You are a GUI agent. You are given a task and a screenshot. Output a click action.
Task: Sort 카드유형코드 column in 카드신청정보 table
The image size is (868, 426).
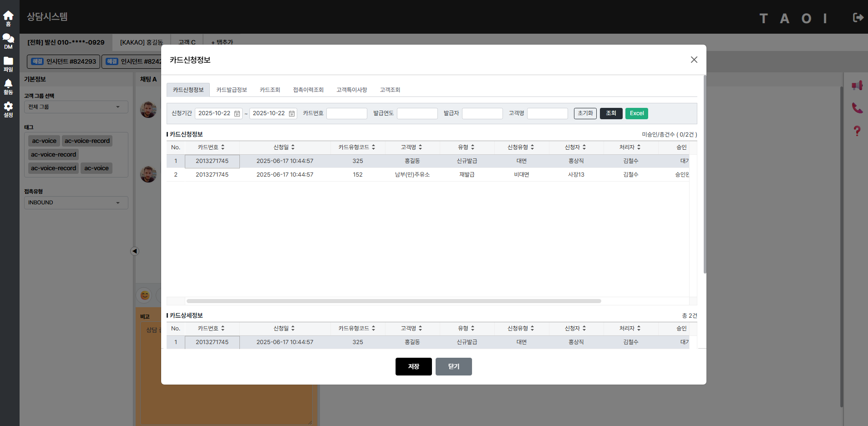point(373,147)
